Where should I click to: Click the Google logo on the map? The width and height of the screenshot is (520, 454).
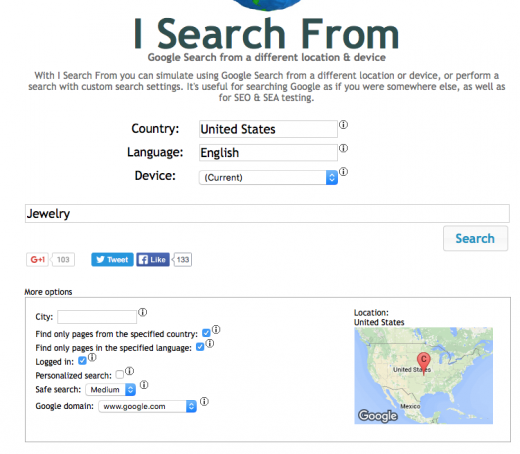point(378,416)
